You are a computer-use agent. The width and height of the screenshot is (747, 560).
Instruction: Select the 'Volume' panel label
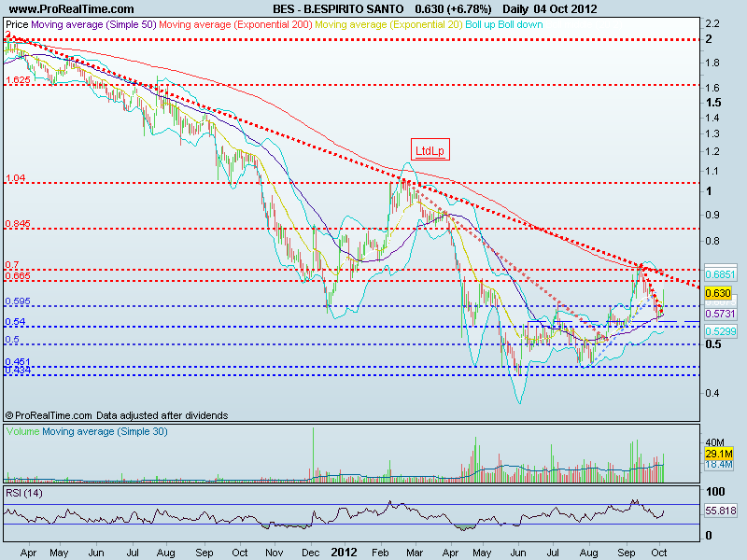click(22, 431)
